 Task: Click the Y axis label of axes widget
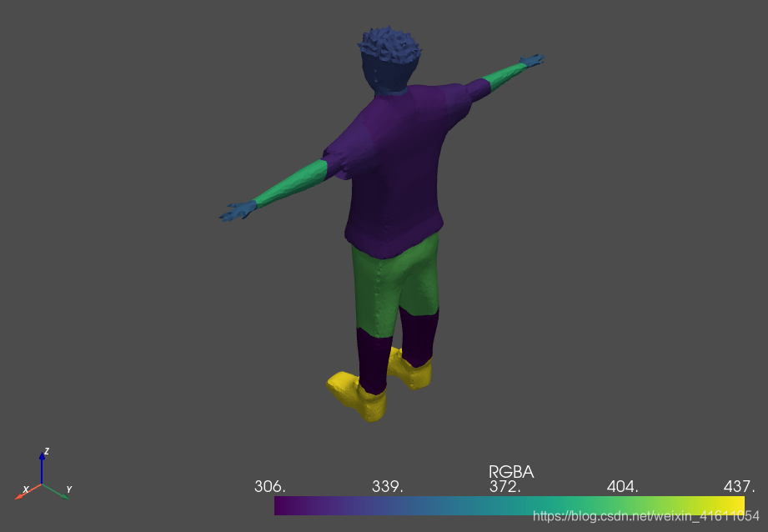tap(69, 489)
